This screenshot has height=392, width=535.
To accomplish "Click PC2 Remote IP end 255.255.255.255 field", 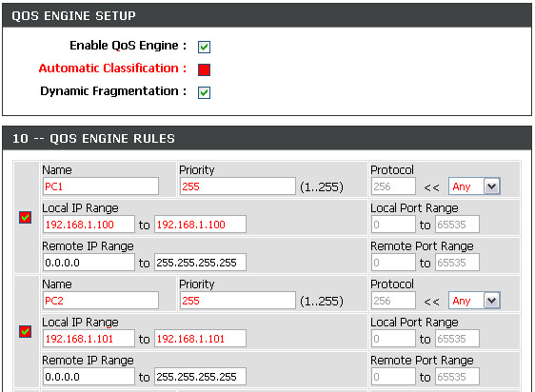I will click(200, 377).
